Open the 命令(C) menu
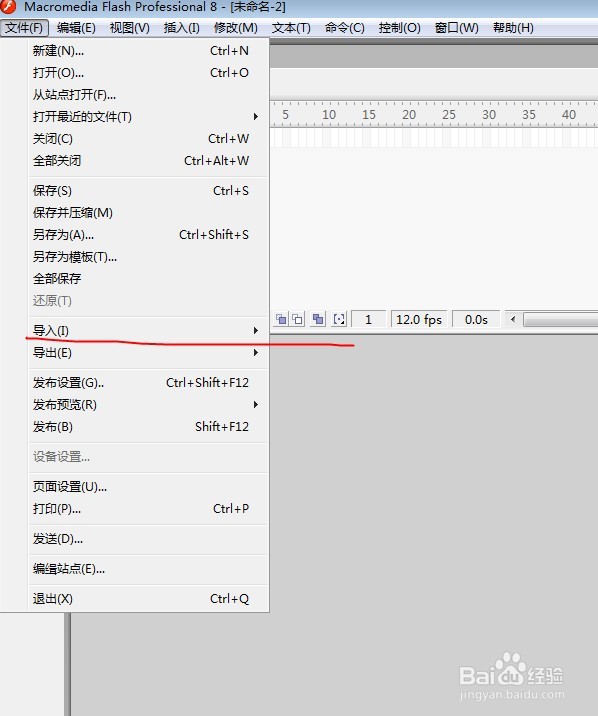This screenshot has height=716, width=598. pyautogui.click(x=345, y=28)
